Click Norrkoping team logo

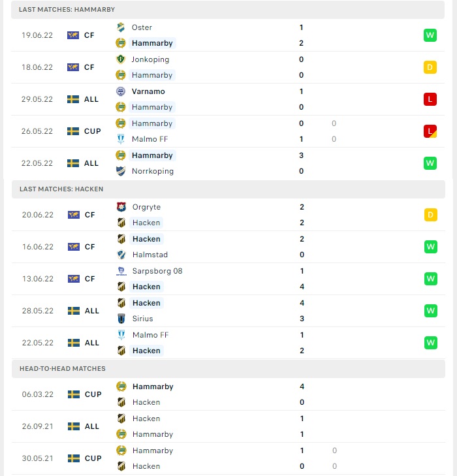[121, 171]
